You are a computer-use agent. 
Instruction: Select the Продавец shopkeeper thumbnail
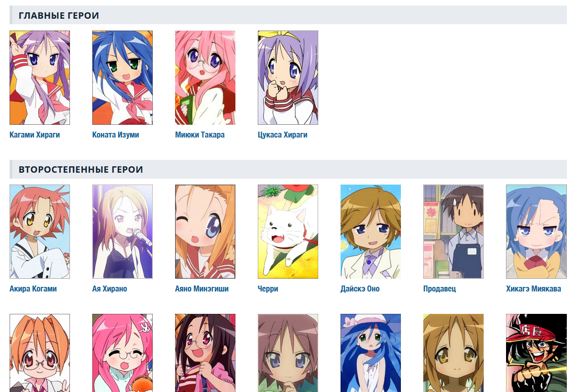(453, 232)
